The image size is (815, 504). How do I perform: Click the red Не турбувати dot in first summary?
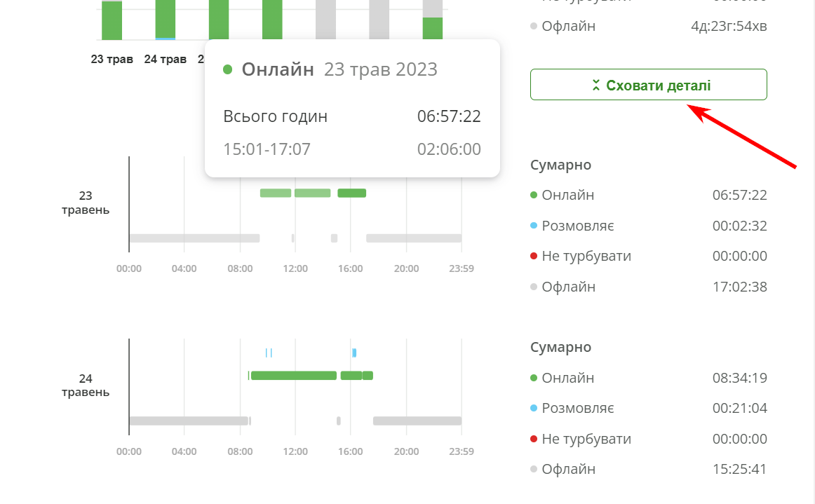pyautogui.click(x=534, y=256)
